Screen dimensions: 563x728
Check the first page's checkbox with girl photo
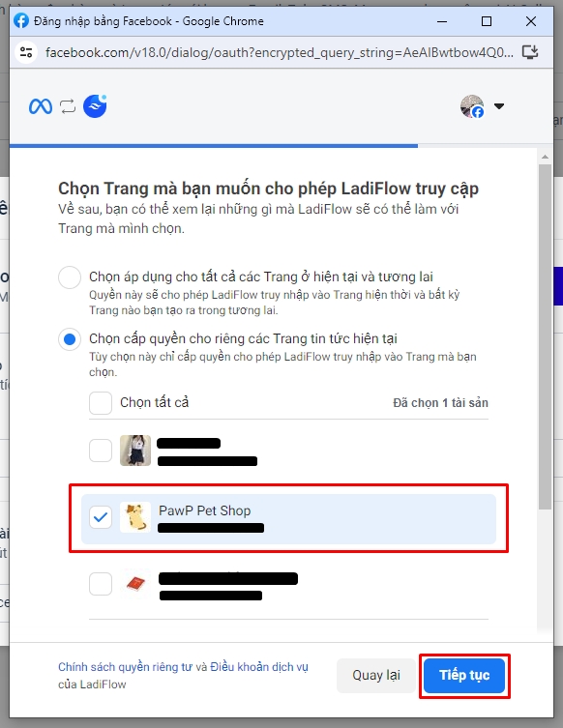pos(101,451)
